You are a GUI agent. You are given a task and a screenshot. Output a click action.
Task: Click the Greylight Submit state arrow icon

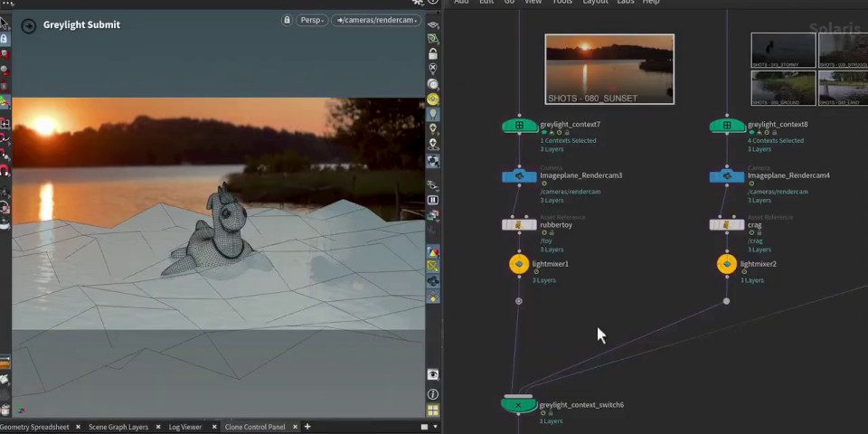click(x=28, y=25)
